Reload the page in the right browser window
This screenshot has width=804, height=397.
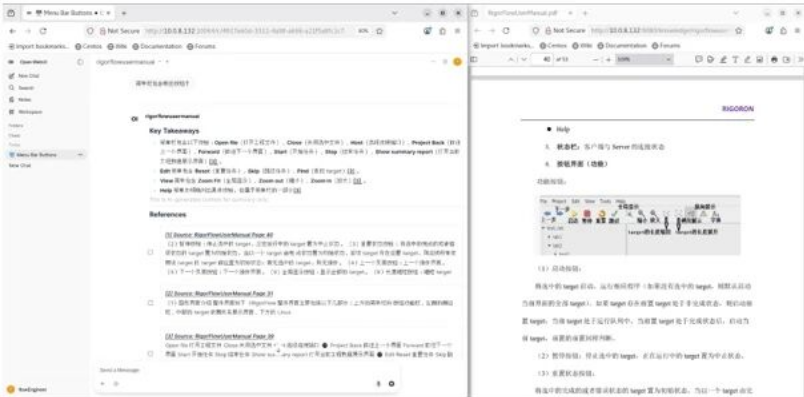506,31
